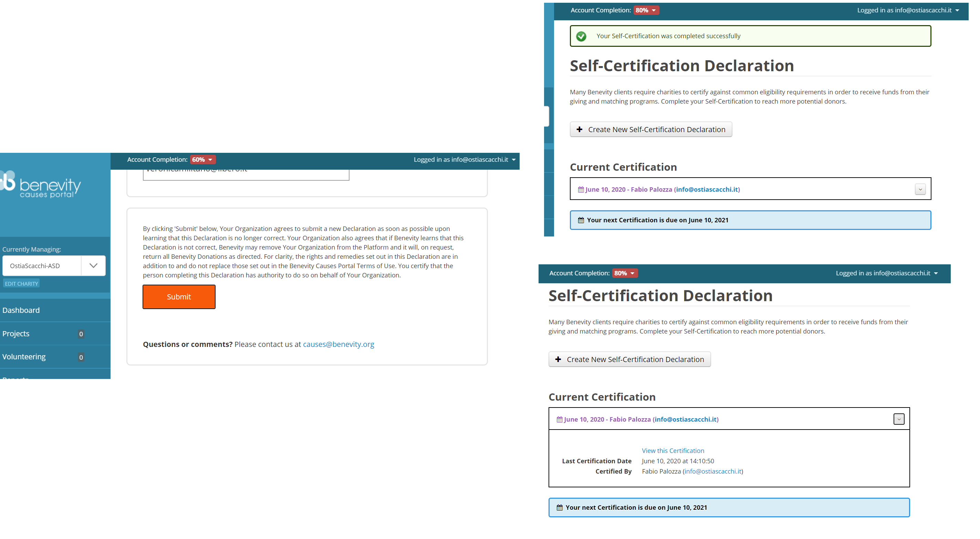The height and width of the screenshot is (539, 980).
Task: Click the email input field above the declaration
Action: pyautogui.click(x=246, y=174)
